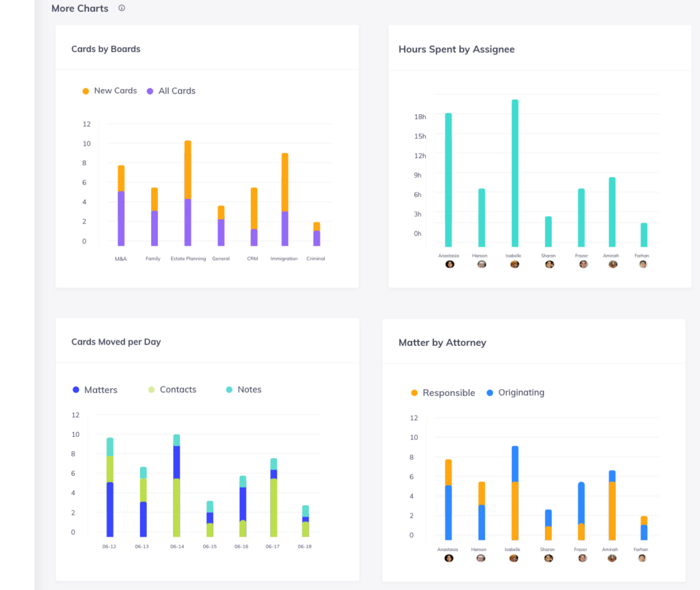This screenshot has width=700, height=590.
Task: Click the info icon beside More Charts
Action: 122,8
